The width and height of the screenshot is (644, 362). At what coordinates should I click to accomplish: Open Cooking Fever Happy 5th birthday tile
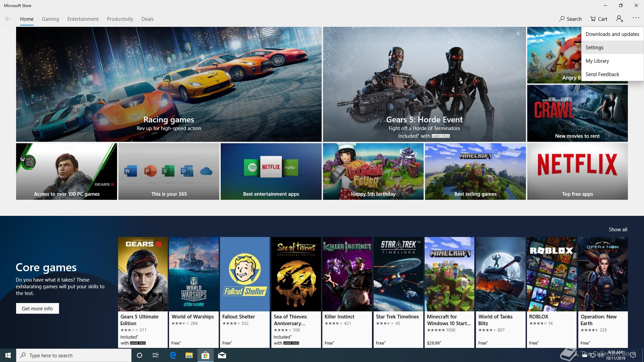(373, 171)
